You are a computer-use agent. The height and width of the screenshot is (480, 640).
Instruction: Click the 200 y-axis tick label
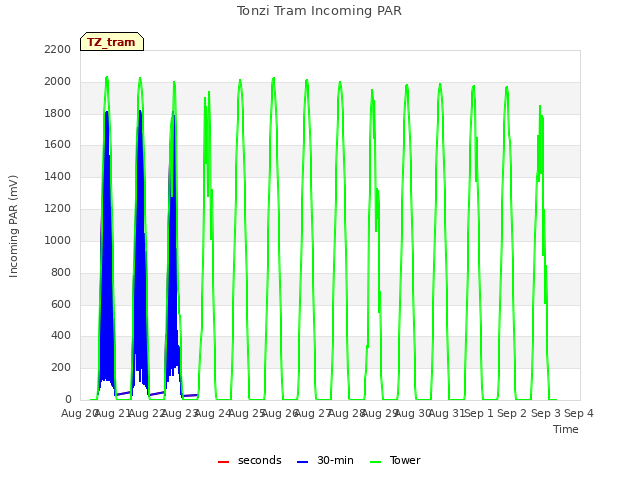(x=61, y=367)
